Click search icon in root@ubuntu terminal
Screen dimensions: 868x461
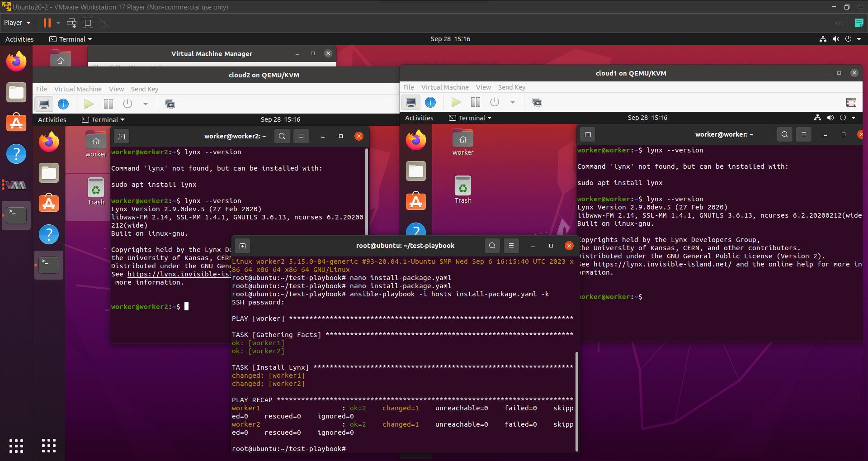[492, 246]
